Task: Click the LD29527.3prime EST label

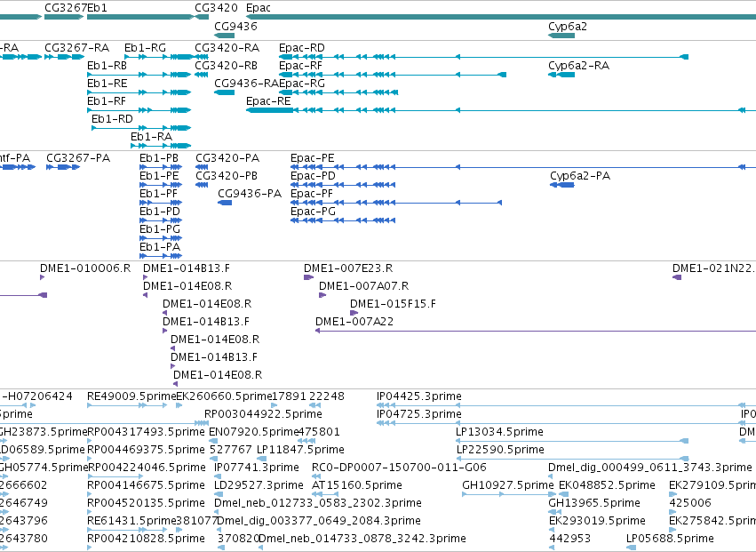Action: point(259,485)
